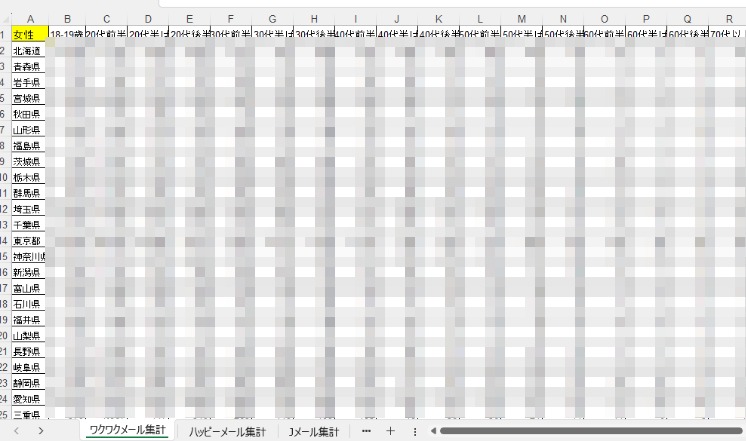
Task: Add a new sheet with plus icon
Action: (x=390, y=430)
